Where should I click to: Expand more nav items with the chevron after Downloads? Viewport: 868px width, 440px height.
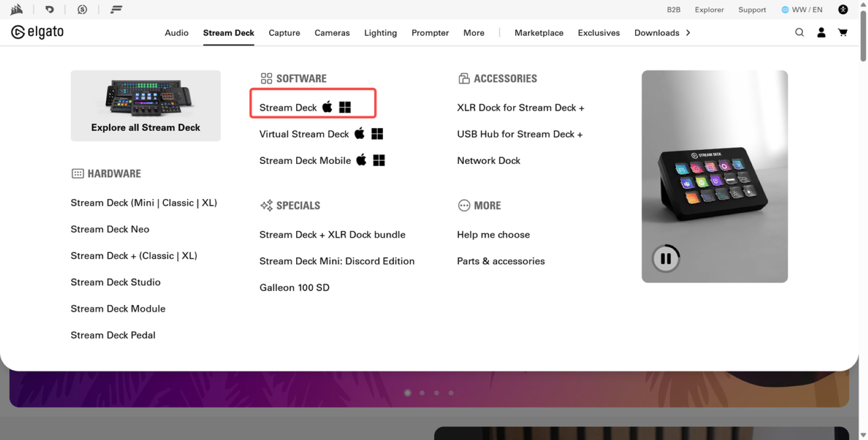pyautogui.click(x=688, y=33)
